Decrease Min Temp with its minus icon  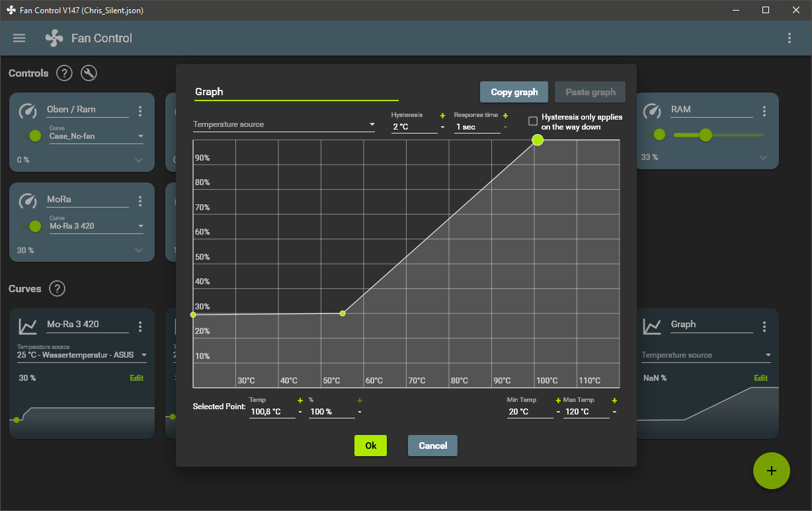point(558,411)
